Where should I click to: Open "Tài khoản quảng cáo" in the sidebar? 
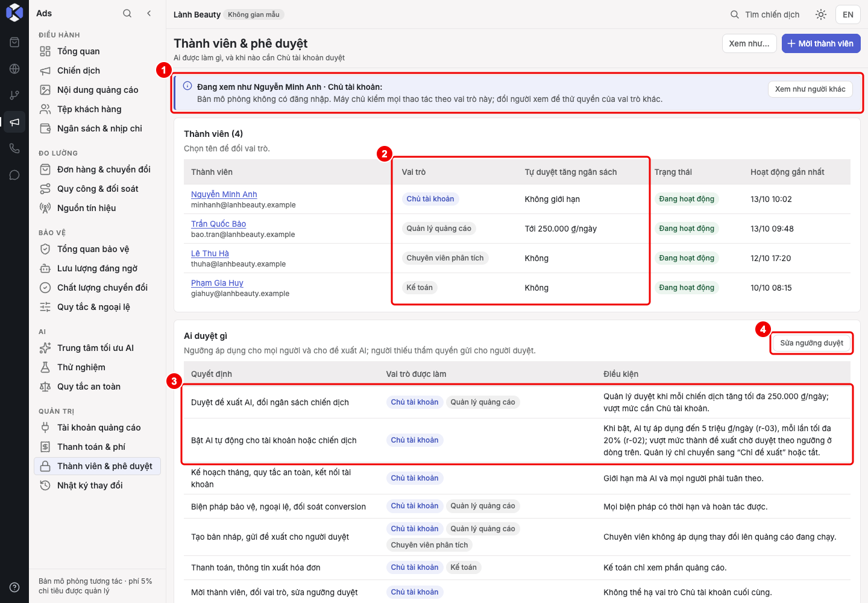(x=98, y=428)
